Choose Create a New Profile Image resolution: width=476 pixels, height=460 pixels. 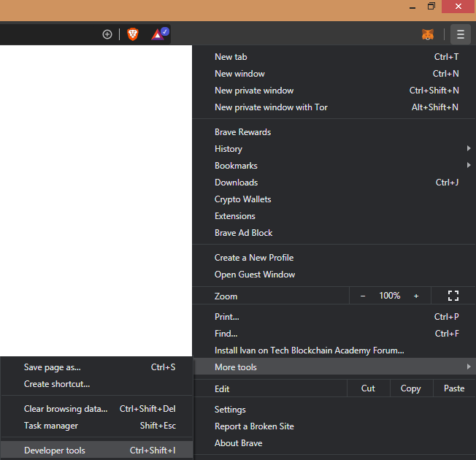334,258
